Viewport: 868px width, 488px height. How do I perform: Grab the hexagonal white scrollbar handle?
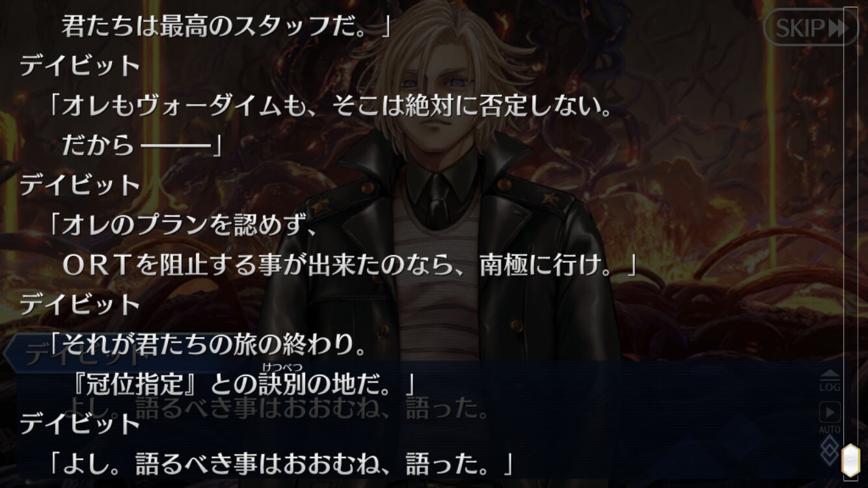[x=850, y=461]
